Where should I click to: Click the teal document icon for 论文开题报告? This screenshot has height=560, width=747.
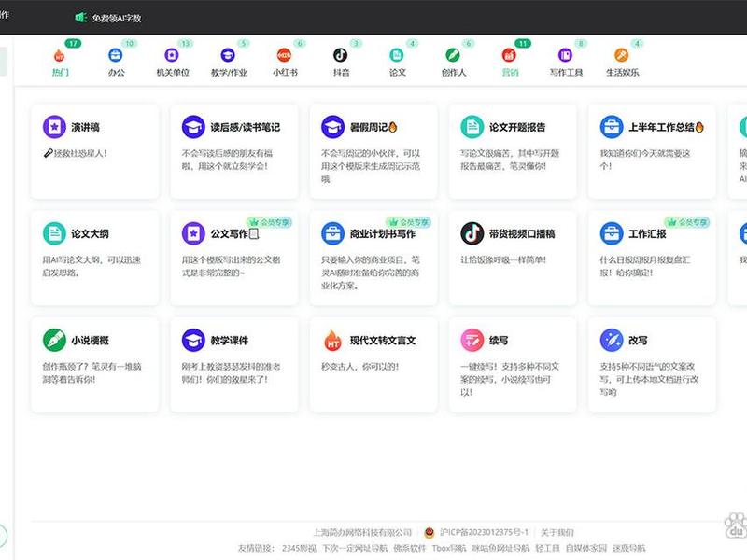pyautogui.click(x=472, y=127)
